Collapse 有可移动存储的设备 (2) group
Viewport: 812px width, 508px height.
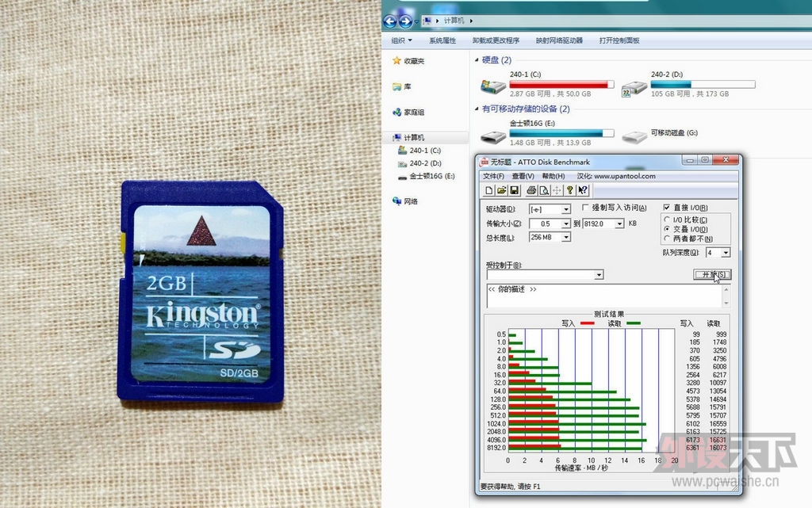(x=477, y=109)
